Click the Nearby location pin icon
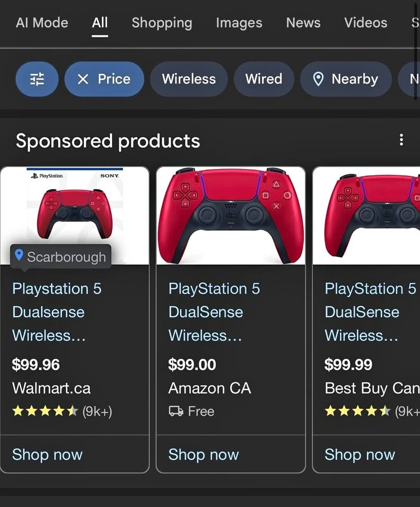The width and height of the screenshot is (420, 507). click(x=319, y=79)
